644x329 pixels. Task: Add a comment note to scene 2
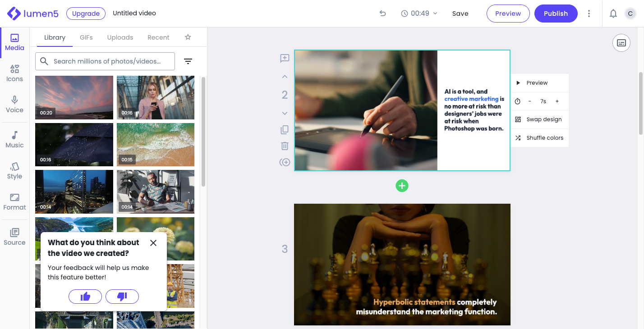(285, 58)
